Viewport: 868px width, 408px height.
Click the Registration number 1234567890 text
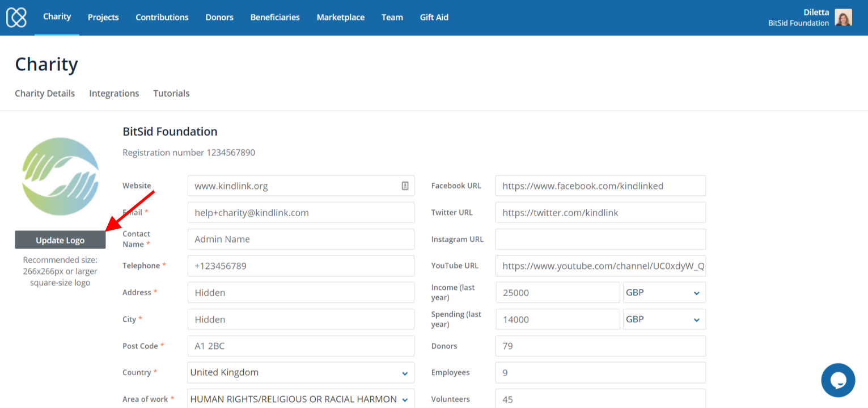point(189,153)
